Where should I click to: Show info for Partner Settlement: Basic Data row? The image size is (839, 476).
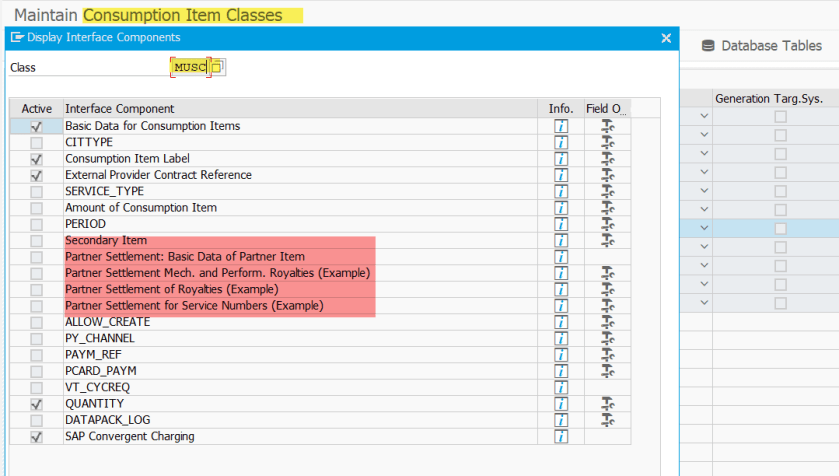(x=561, y=257)
